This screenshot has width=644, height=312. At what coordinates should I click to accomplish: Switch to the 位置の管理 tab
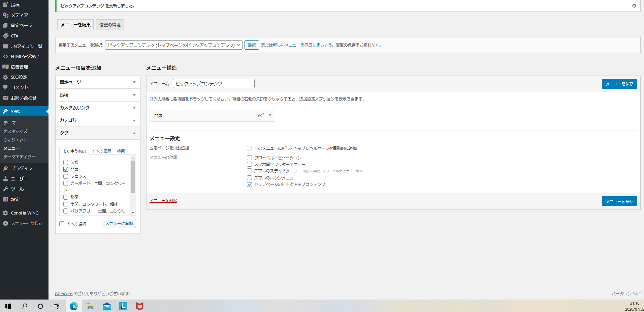click(x=110, y=25)
